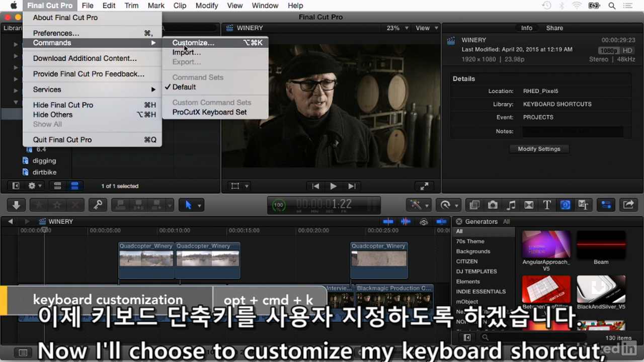The height and width of the screenshot is (362, 644).
Task: Choose Hide Others menu entry
Action: [92, 115]
